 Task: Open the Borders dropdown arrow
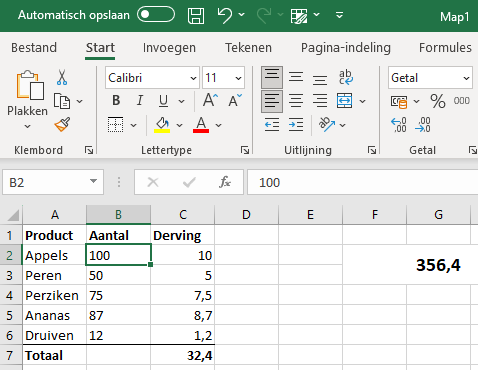tap(133, 125)
